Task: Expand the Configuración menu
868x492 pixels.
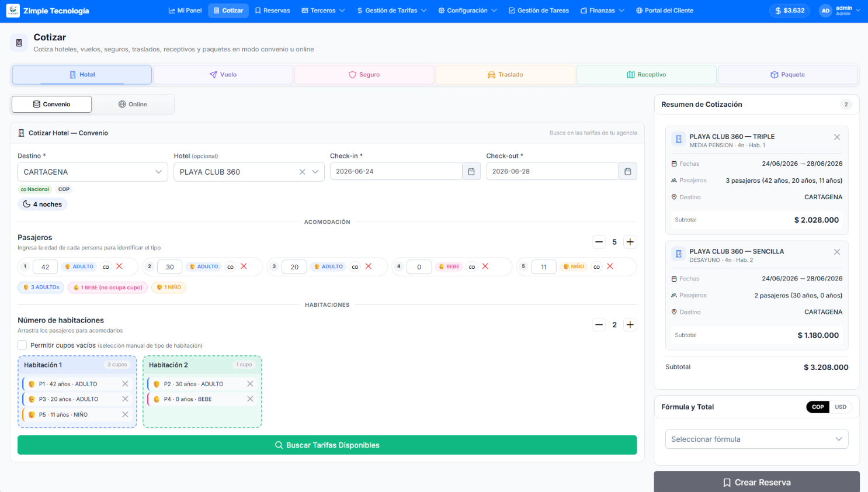Action: [x=467, y=11]
